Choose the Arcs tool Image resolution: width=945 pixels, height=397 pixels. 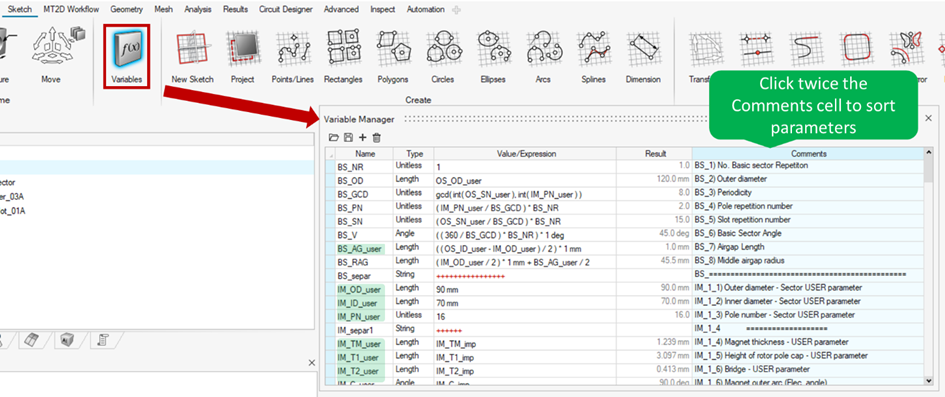click(x=543, y=57)
